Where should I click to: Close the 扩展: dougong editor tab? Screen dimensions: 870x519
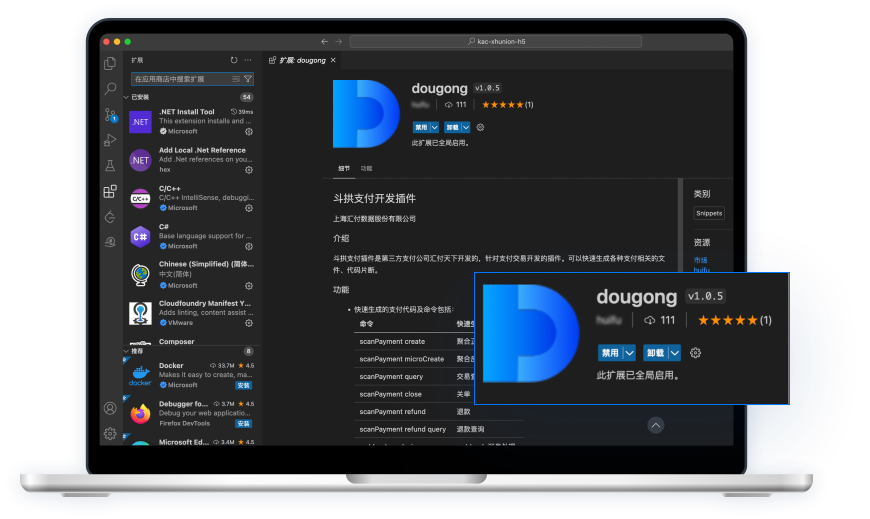pyautogui.click(x=333, y=60)
